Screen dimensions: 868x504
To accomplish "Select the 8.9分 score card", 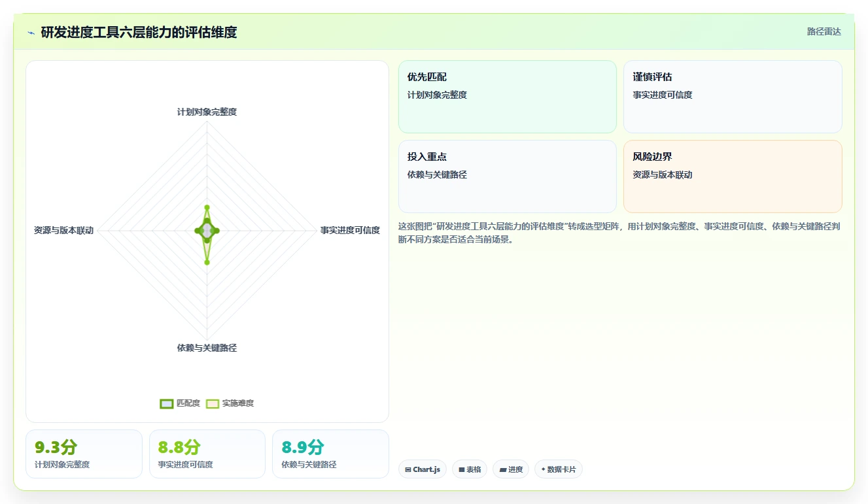I will pyautogui.click(x=330, y=454).
